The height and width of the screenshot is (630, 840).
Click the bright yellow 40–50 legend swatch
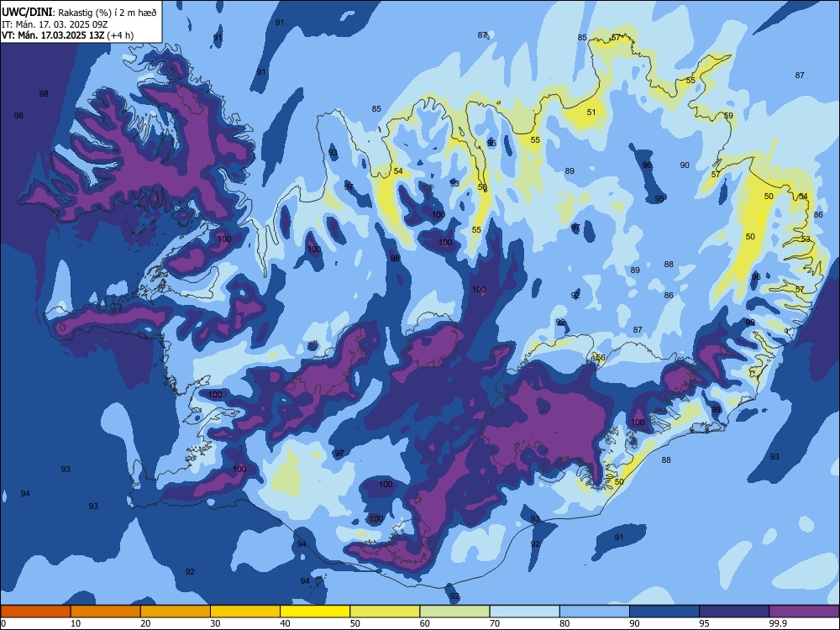[315, 612]
